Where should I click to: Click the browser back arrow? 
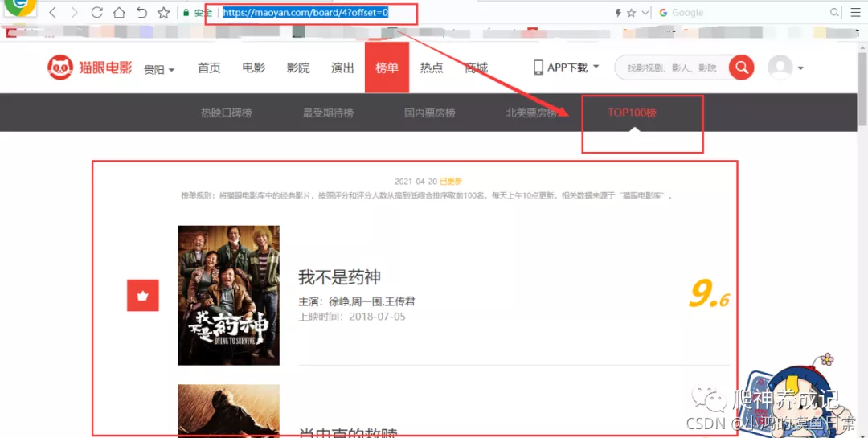tap(52, 12)
